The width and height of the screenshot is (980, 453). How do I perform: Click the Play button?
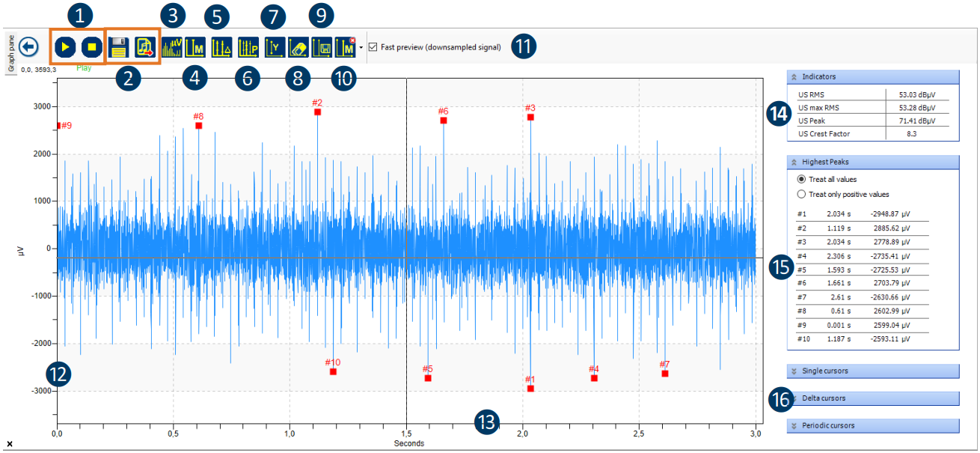[66, 47]
